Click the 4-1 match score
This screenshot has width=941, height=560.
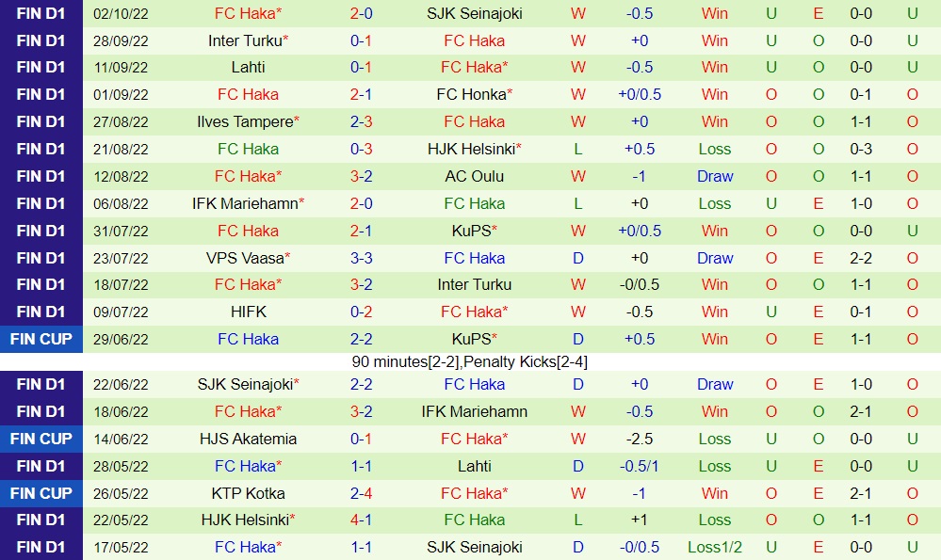point(361,520)
